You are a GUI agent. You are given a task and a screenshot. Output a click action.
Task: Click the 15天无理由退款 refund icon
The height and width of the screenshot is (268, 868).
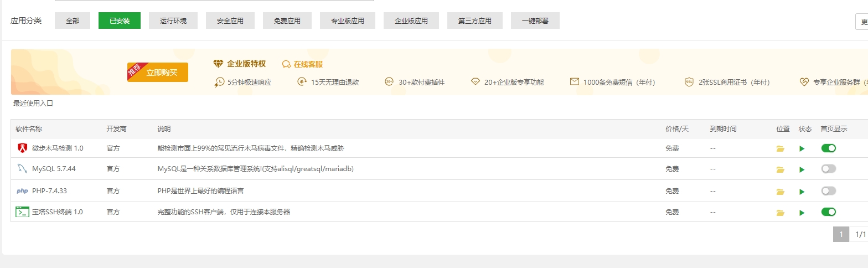pos(302,82)
